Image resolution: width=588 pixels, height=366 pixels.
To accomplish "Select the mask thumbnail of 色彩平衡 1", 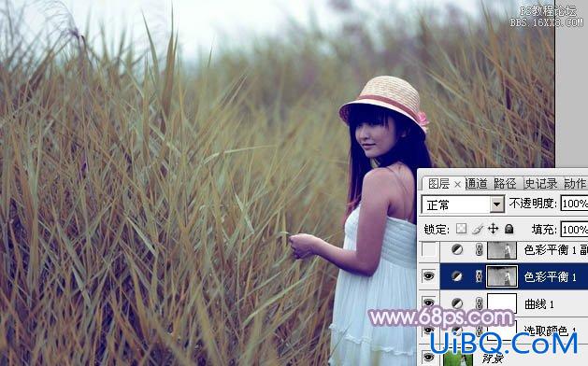I will 502,276.
